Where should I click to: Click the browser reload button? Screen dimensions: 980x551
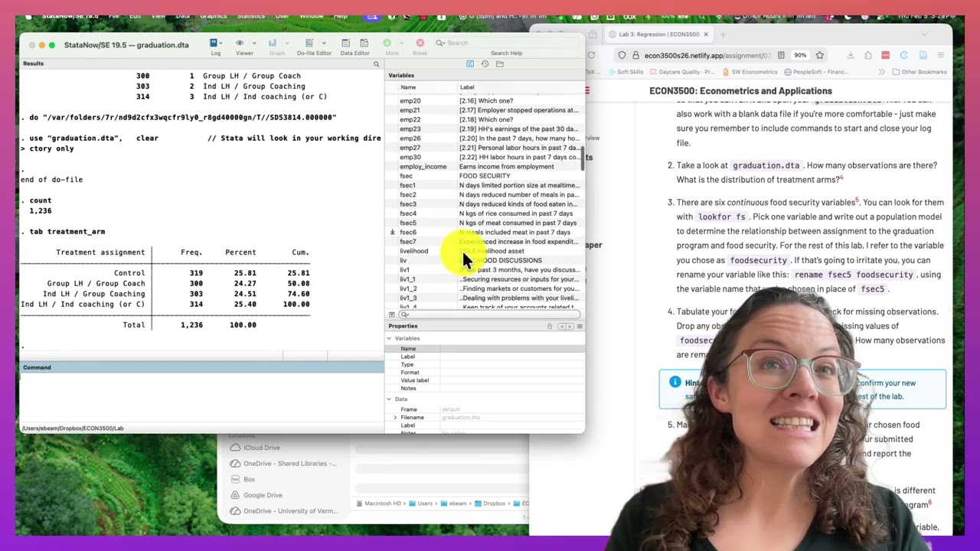[591, 55]
